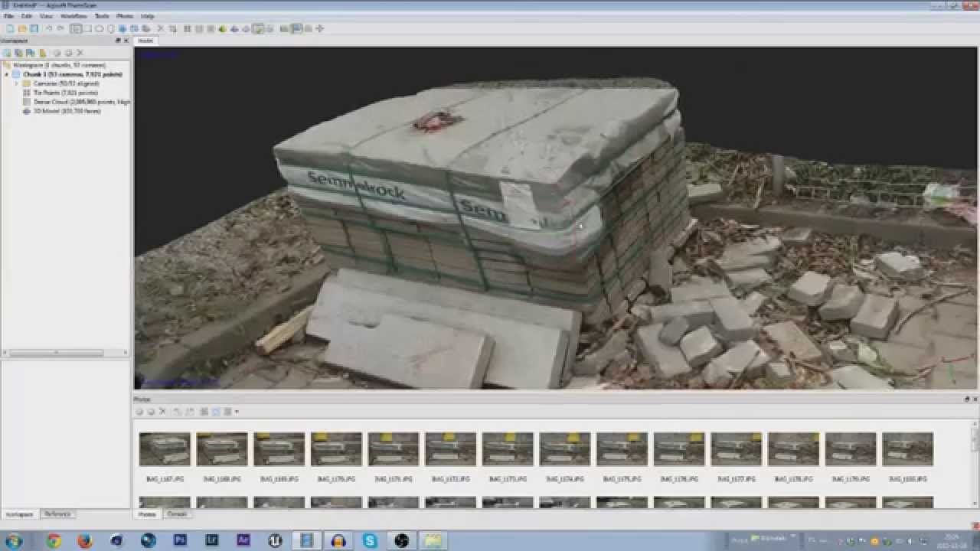Screen dimensions: 980x551
Task: Select the Tie Points tree item
Action: click(x=65, y=93)
